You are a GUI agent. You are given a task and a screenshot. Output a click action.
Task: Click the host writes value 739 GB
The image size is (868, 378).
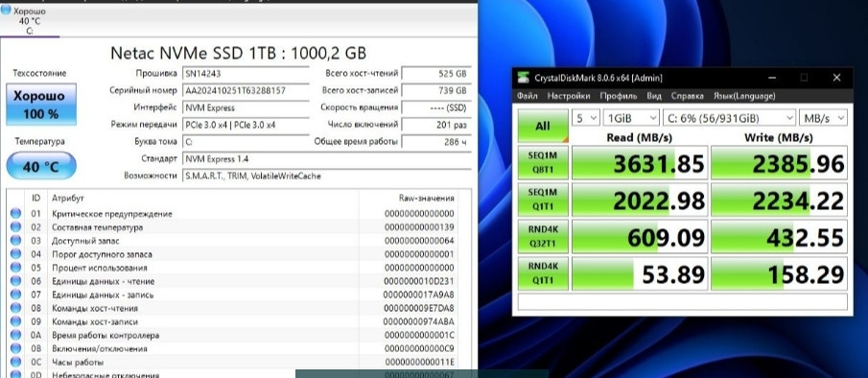pos(436,91)
